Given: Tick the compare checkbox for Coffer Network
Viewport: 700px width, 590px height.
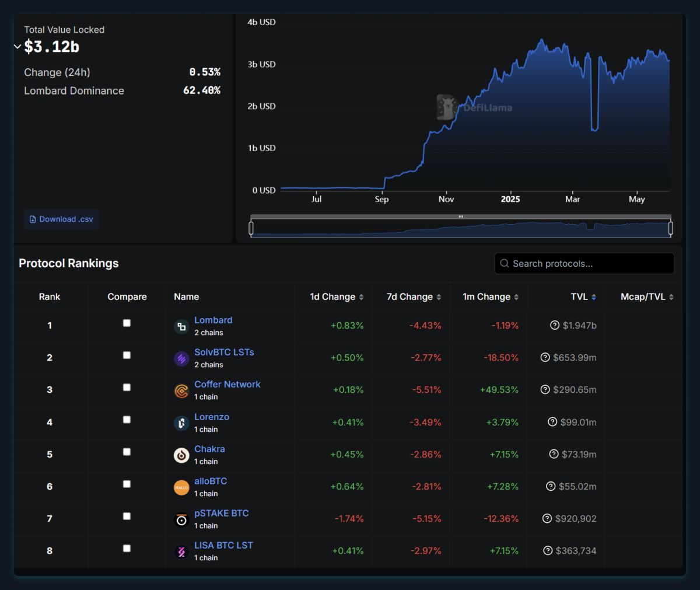Looking at the screenshot, I should point(127,387).
